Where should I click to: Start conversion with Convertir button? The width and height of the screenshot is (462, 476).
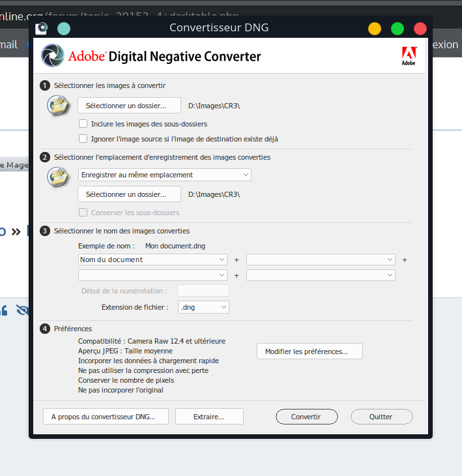click(x=306, y=417)
